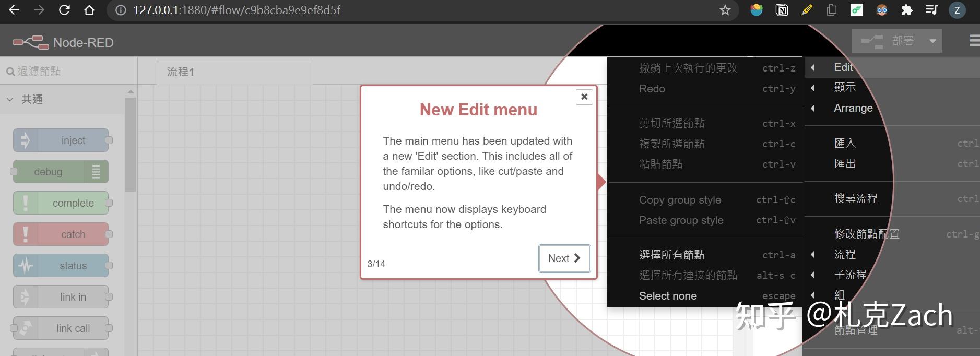Select the status node in palette
This screenshot has height=356, width=980.
point(61,266)
